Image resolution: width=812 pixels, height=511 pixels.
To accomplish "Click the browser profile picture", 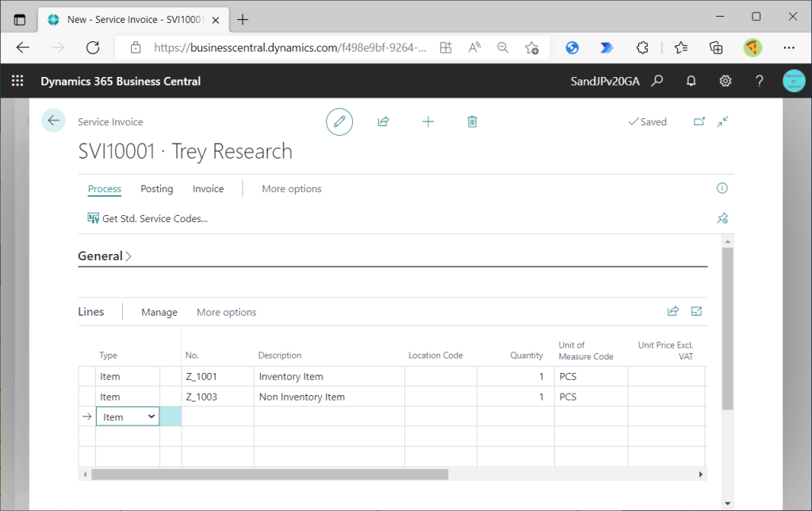I will [753, 48].
